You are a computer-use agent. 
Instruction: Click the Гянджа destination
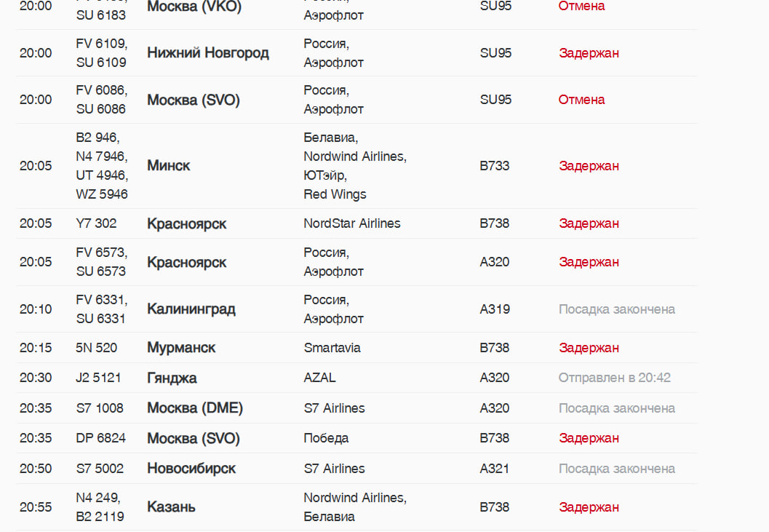[x=172, y=378]
